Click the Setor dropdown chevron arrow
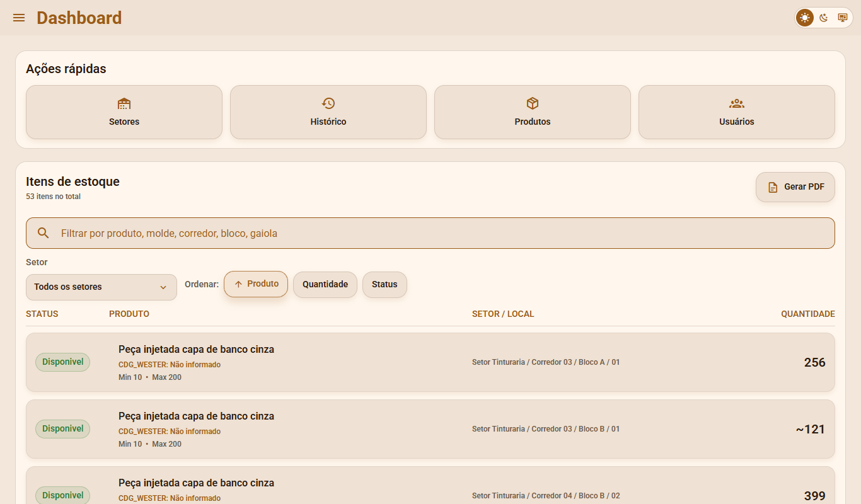This screenshot has width=861, height=504. pyautogui.click(x=163, y=287)
